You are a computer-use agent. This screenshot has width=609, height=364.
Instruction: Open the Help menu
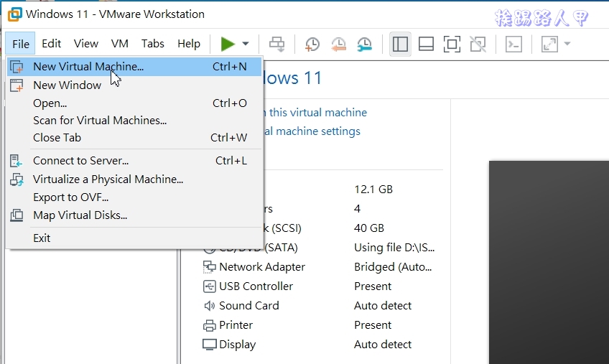[x=189, y=44]
